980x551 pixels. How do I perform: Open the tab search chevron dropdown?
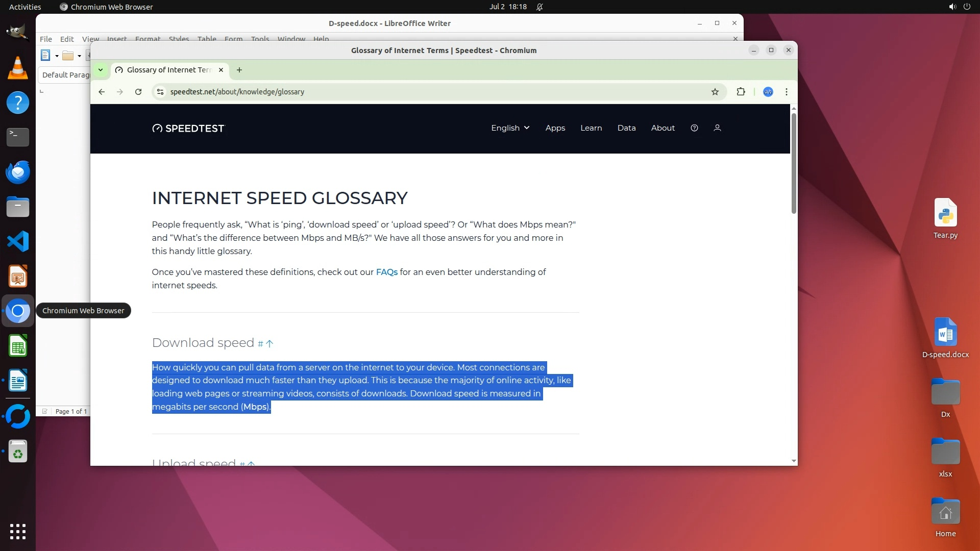(x=101, y=70)
